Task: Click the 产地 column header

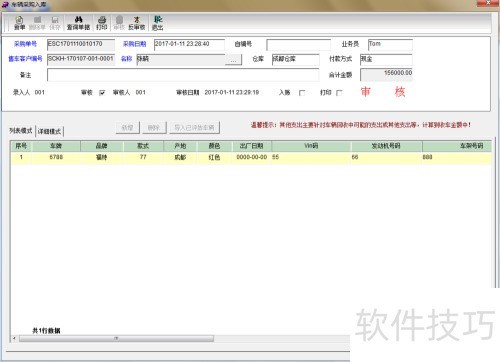Action: point(180,146)
